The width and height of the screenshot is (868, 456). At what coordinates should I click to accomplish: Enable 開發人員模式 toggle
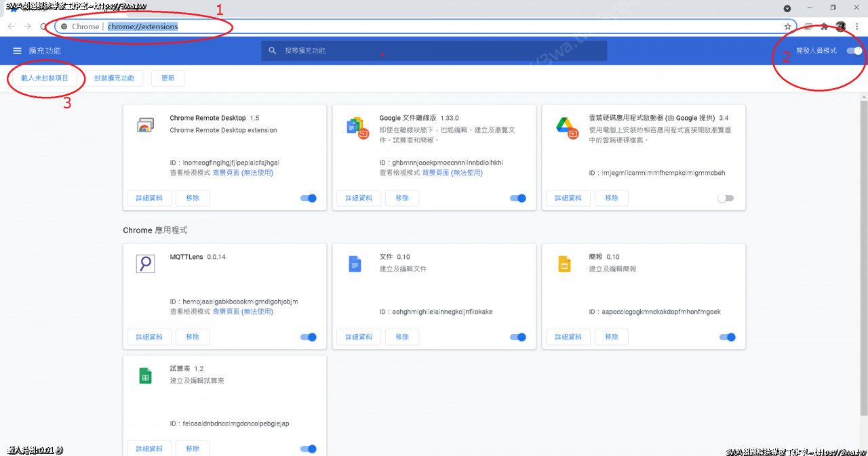point(853,51)
